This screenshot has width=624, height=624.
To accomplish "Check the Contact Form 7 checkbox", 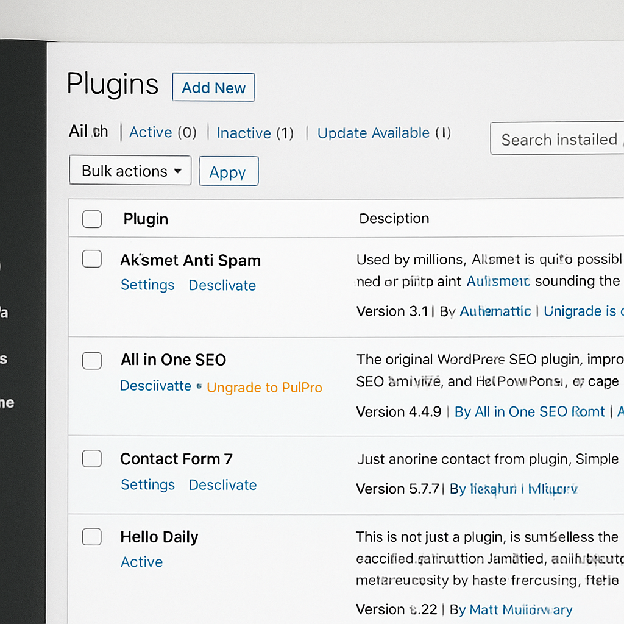I will point(92,458).
